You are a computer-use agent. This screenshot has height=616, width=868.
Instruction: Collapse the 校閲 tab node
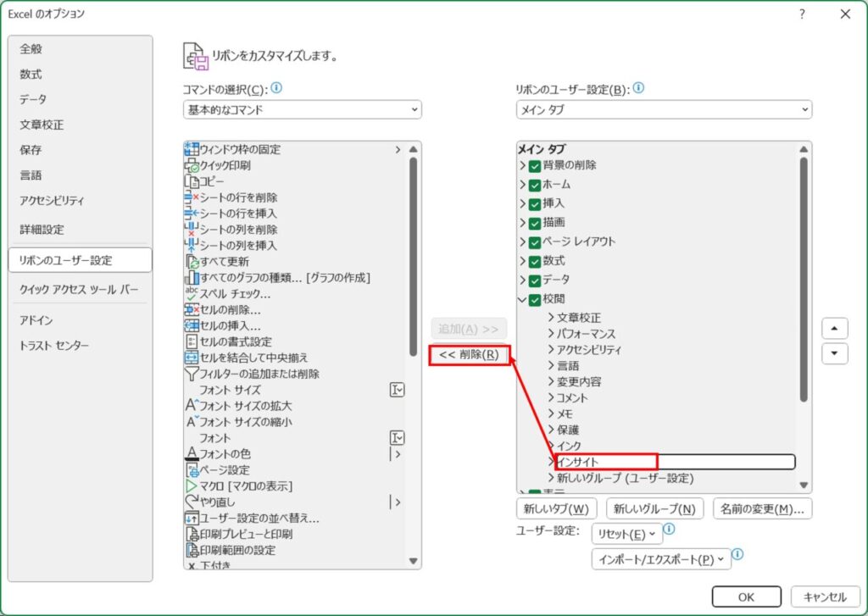point(522,299)
